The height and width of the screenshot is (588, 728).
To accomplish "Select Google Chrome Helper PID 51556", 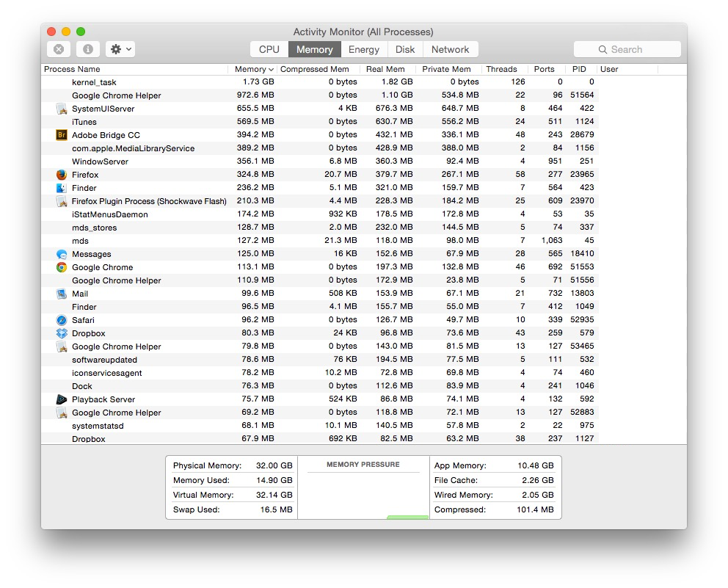I will (x=320, y=280).
